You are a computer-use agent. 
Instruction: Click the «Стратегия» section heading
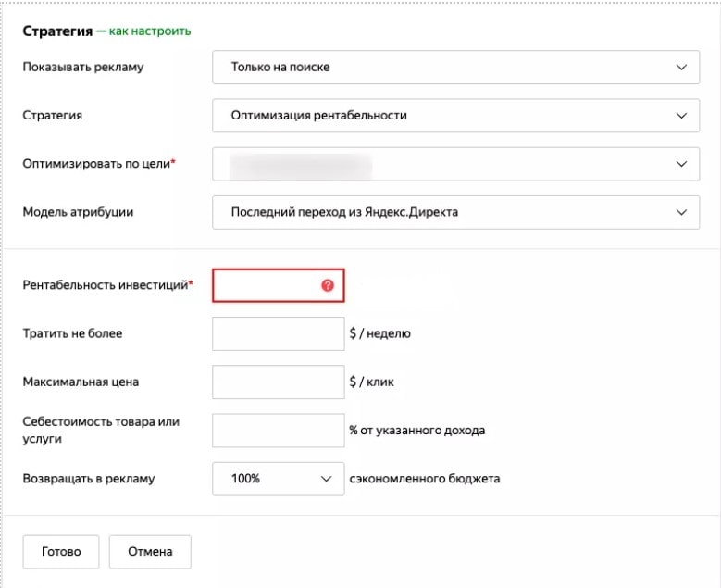(x=57, y=31)
